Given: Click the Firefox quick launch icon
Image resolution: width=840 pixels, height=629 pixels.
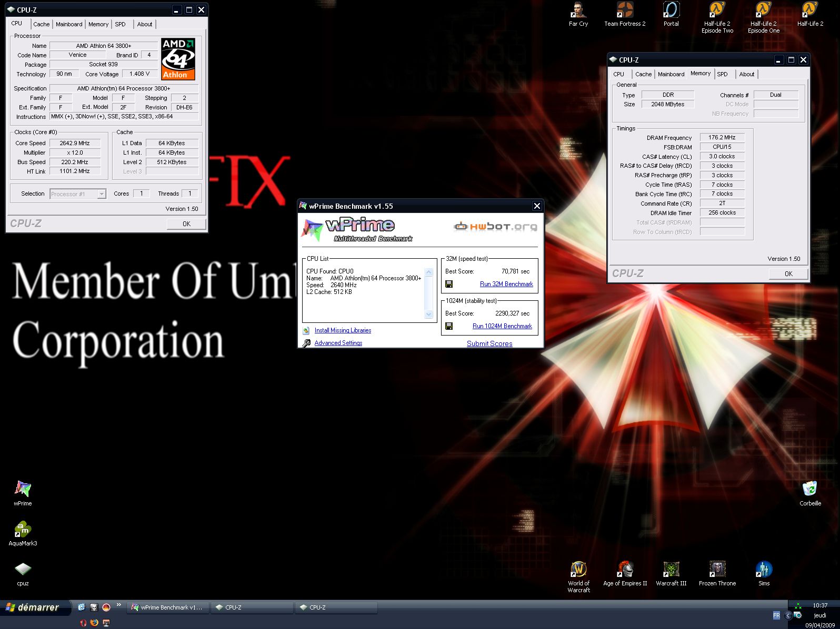Looking at the screenshot, I should coord(94,623).
